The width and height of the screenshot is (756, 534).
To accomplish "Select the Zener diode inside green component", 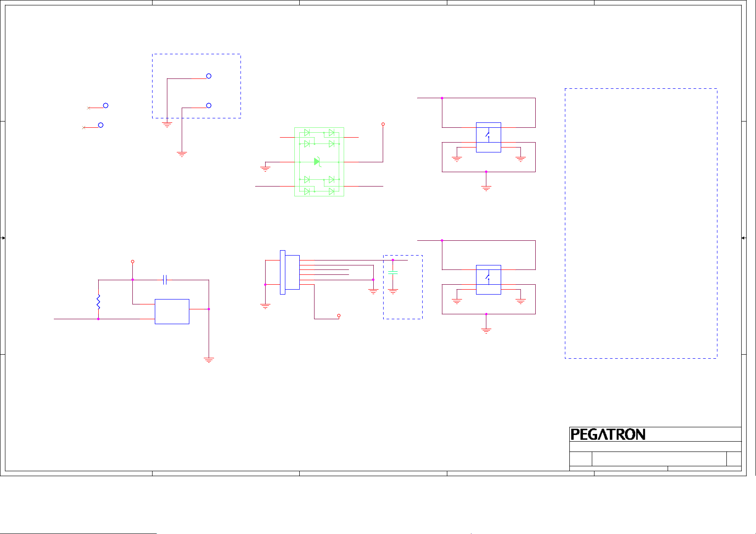I will pos(317,161).
